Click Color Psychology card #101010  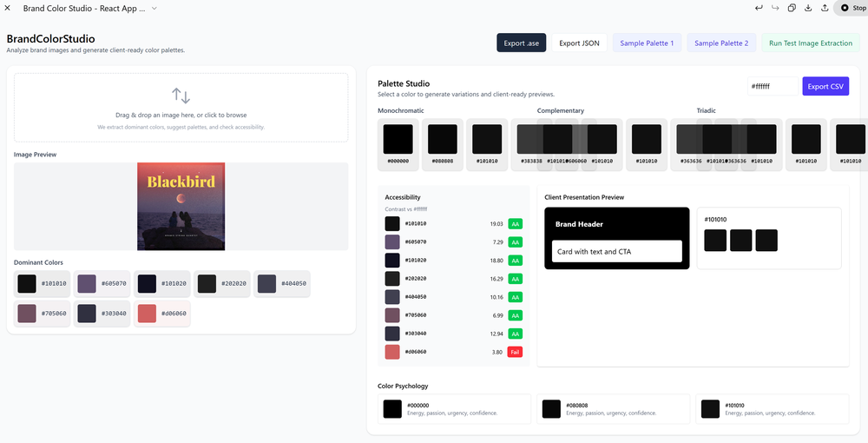pyautogui.click(x=773, y=408)
